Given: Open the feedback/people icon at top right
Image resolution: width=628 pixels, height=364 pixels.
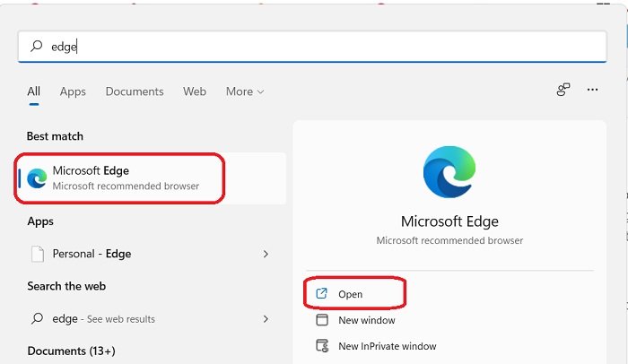Looking at the screenshot, I should (563, 90).
